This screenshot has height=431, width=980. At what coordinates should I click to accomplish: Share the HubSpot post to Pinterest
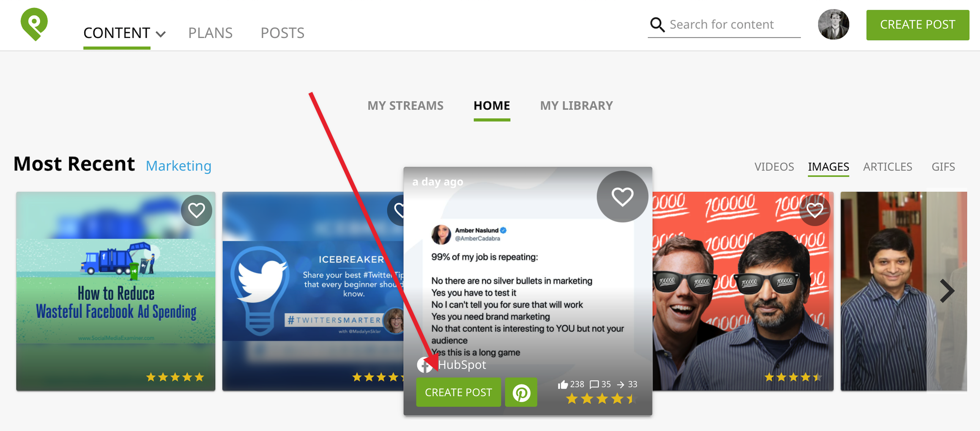(x=521, y=392)
